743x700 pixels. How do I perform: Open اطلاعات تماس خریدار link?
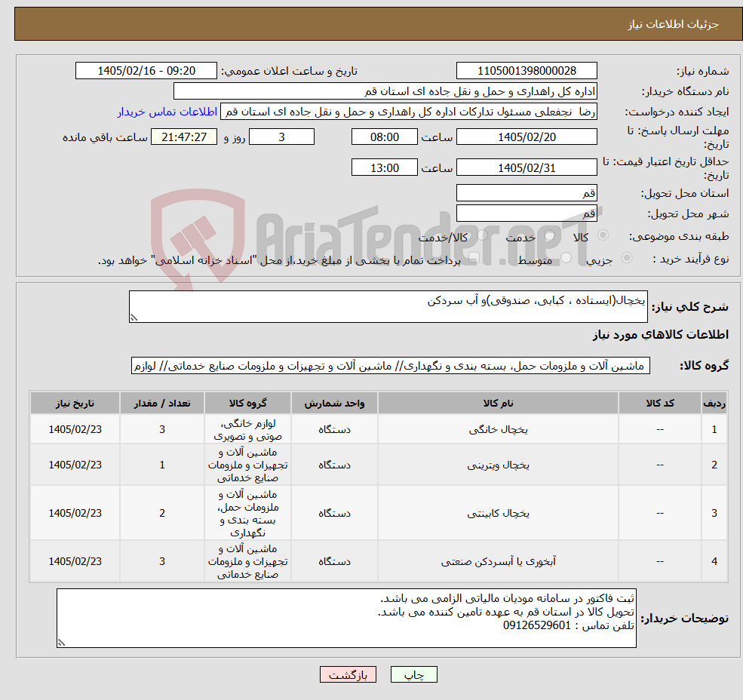(x=167, y=112)
